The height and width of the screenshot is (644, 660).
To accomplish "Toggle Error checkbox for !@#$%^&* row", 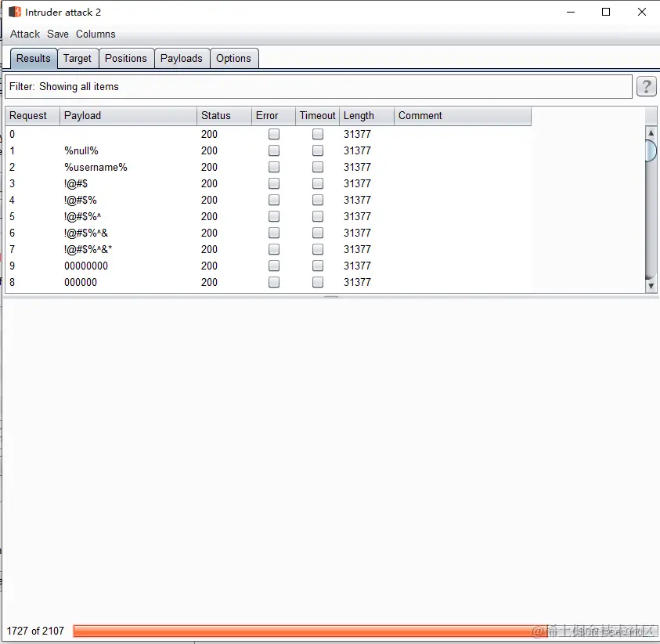I will [x=274, y=249].
